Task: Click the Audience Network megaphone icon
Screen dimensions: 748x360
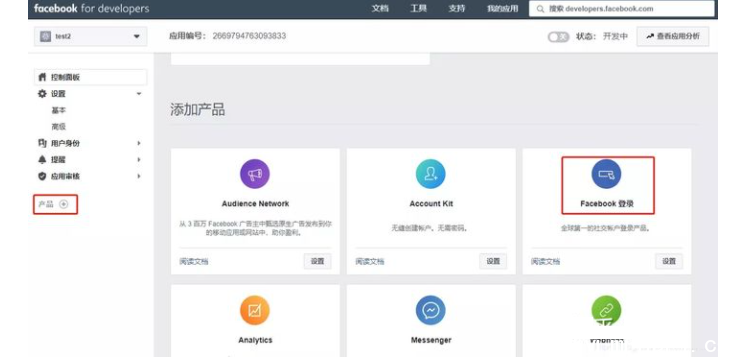Action: pos(255,174)
